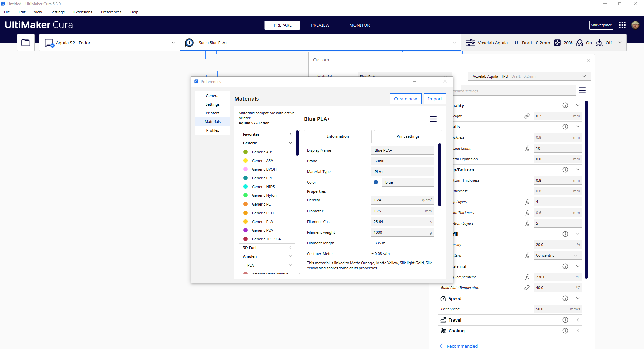Click the link icon next to Layer Height

(527, 116)
